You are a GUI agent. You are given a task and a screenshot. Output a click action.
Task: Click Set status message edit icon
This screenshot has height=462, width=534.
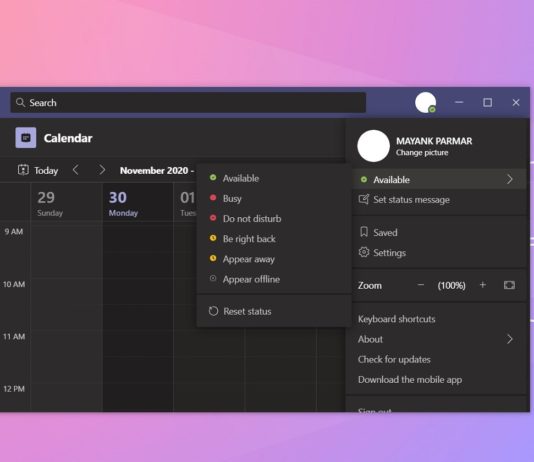[364, 199]
